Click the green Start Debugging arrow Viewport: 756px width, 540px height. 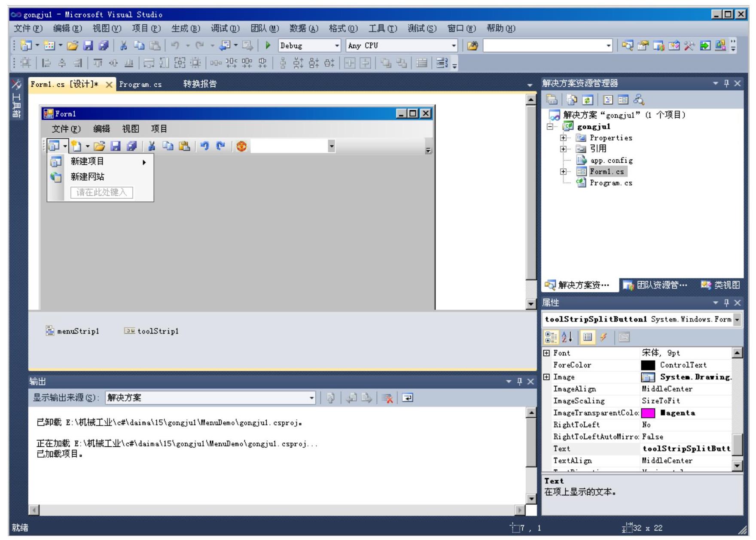tap(268, 46)
